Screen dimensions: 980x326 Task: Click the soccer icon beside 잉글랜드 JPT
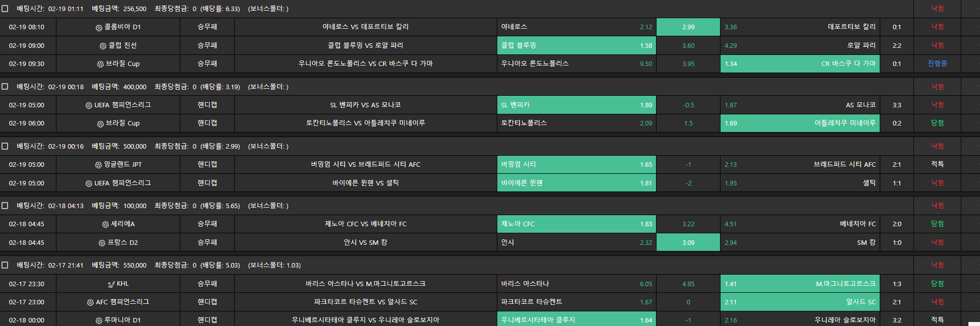[98, 165]
